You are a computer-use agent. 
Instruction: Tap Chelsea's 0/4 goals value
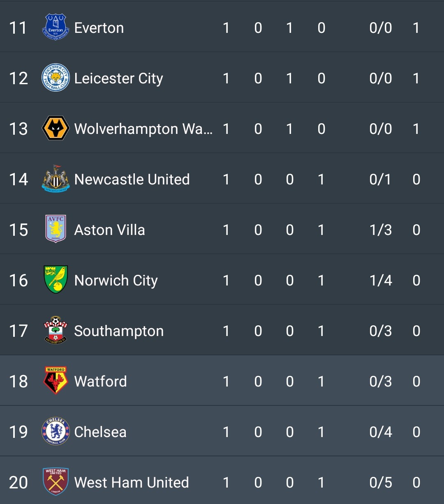tap(381, 432)
